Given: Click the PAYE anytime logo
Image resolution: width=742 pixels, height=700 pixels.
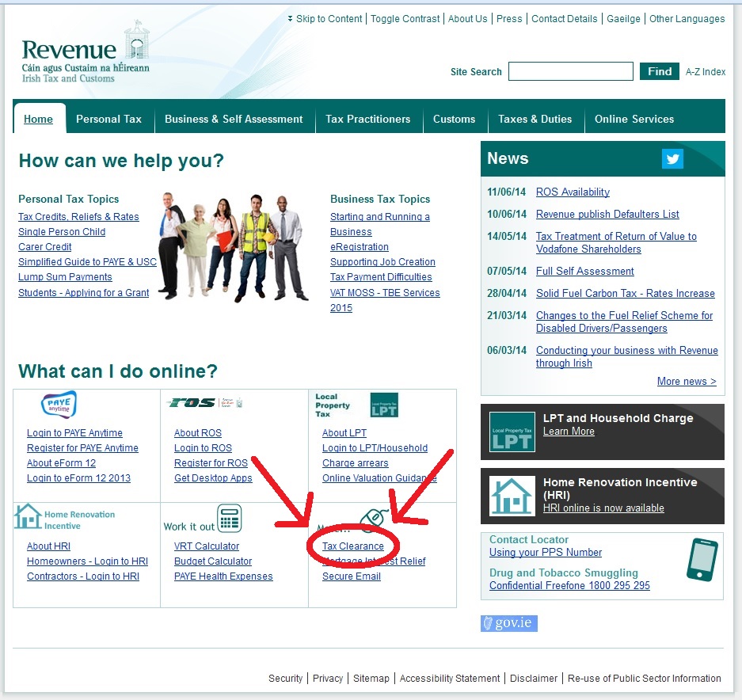Looking at the screenshot, I should tap(59, 405).
